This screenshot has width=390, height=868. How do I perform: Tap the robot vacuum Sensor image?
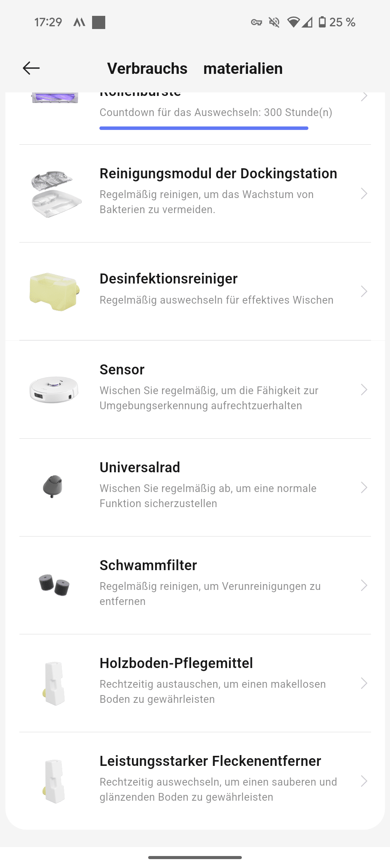click(54, 390)
